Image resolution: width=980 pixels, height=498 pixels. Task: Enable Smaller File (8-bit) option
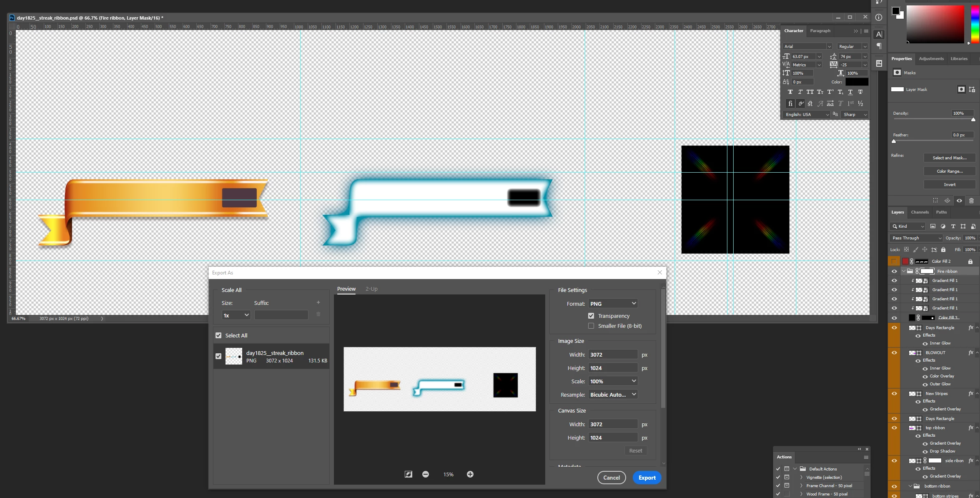591,326
